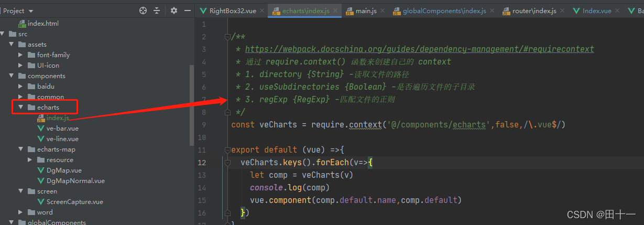This screenshot has width=644, height=225.
Task: Collapse the echarts folder arrow
Action: point(20,108)
